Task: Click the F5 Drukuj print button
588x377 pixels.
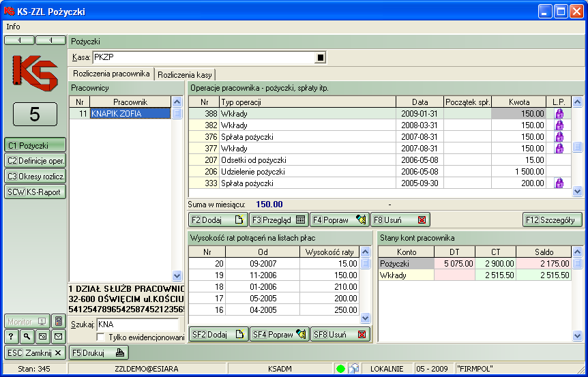Action: pos(98,352)
